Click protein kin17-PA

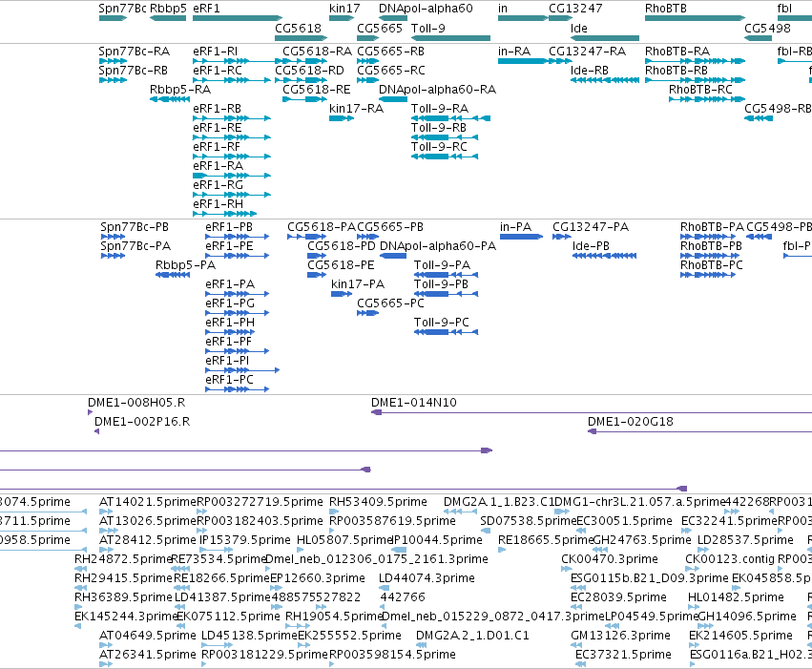[x=358, y=283]
